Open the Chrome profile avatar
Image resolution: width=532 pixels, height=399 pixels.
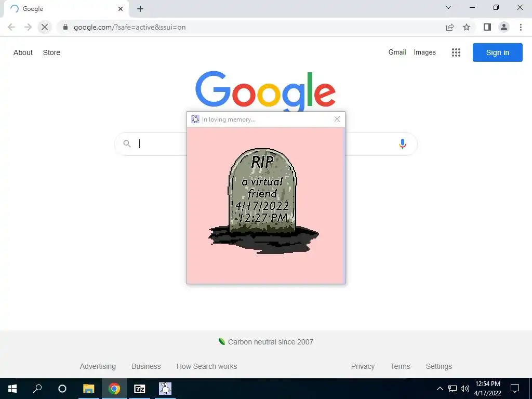click(x=504, y=27)
